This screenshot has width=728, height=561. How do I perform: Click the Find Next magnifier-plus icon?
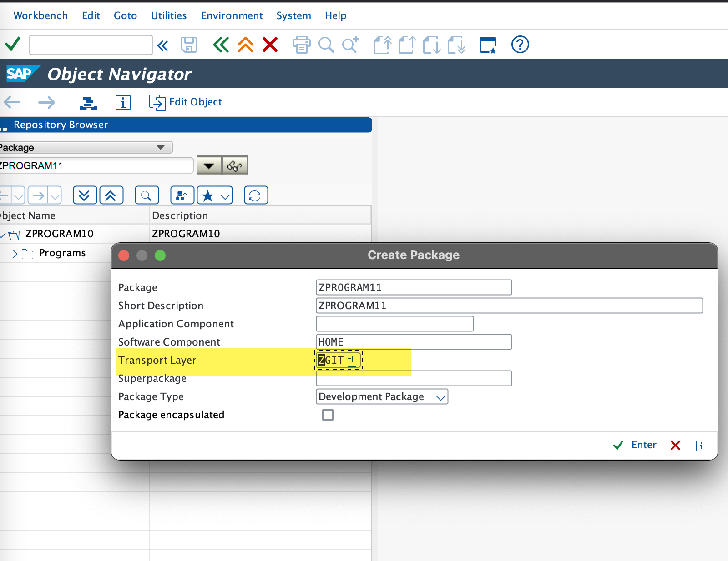pos(350,45)
